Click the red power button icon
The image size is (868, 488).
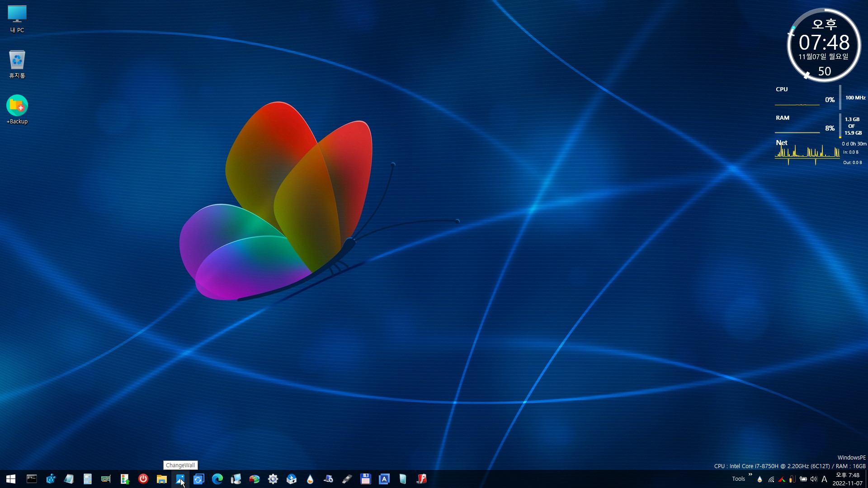click(x=143, y=479)
